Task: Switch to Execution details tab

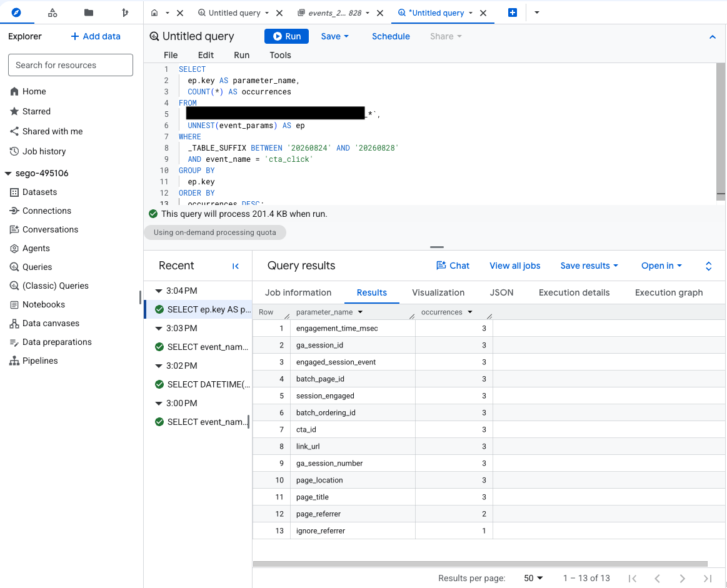Action: click(574, 292)
